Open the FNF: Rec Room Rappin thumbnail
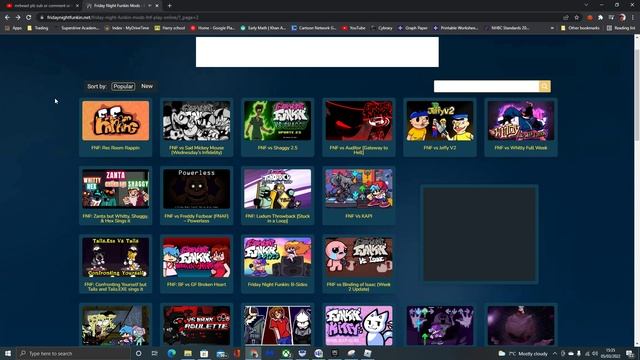 point(116,121)
